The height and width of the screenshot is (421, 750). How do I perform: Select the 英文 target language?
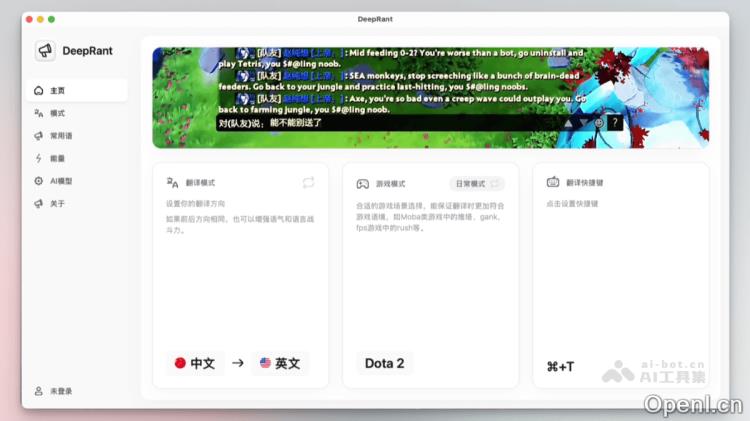(x=279, y=363)
